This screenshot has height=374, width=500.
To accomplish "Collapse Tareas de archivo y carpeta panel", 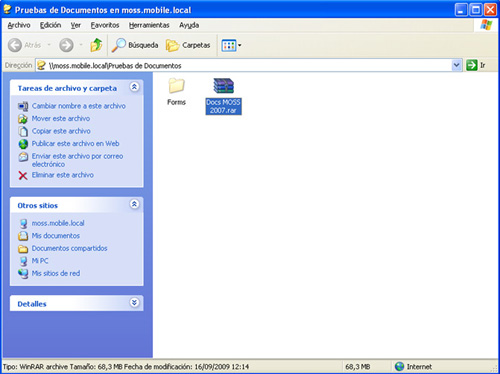I will (x=134, y=87).
